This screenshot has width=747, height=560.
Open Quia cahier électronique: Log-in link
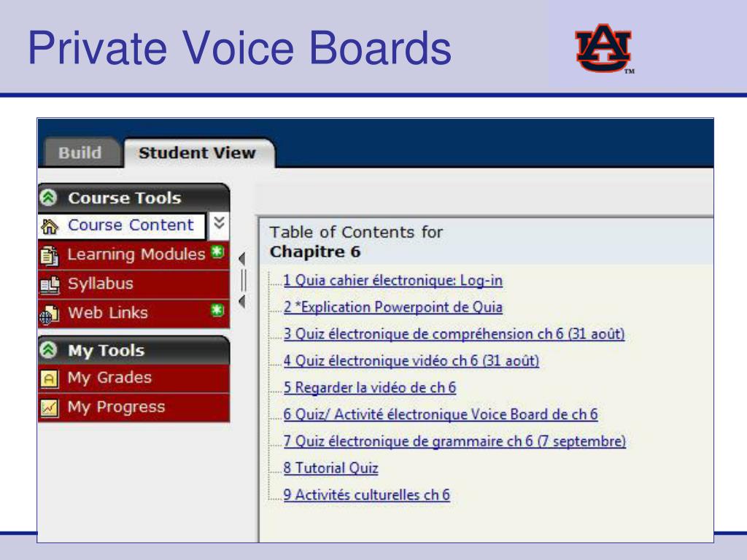393,281
